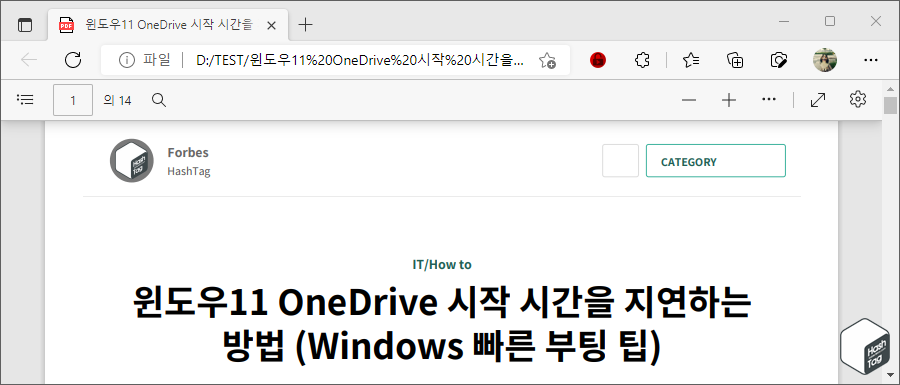Open the IT/How to category link
Viewport: 900px width, 385px height.
[x=442, y=265]
